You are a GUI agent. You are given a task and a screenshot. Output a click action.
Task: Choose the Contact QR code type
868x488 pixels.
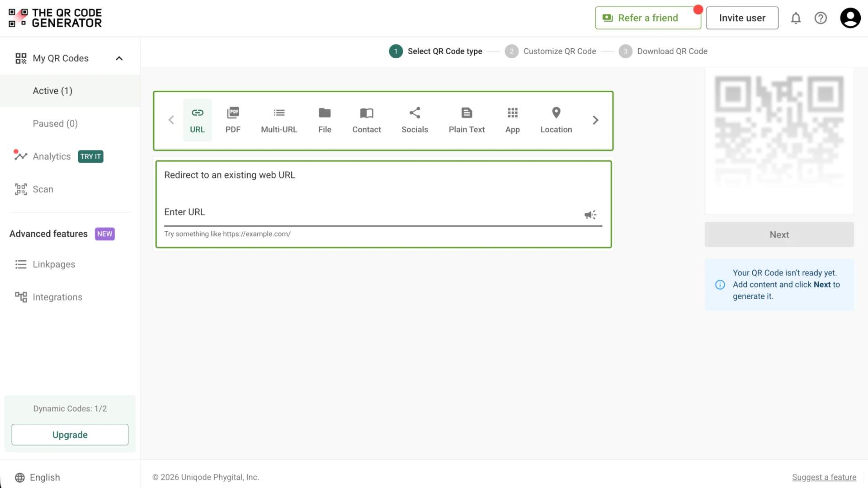pos(367,120)
